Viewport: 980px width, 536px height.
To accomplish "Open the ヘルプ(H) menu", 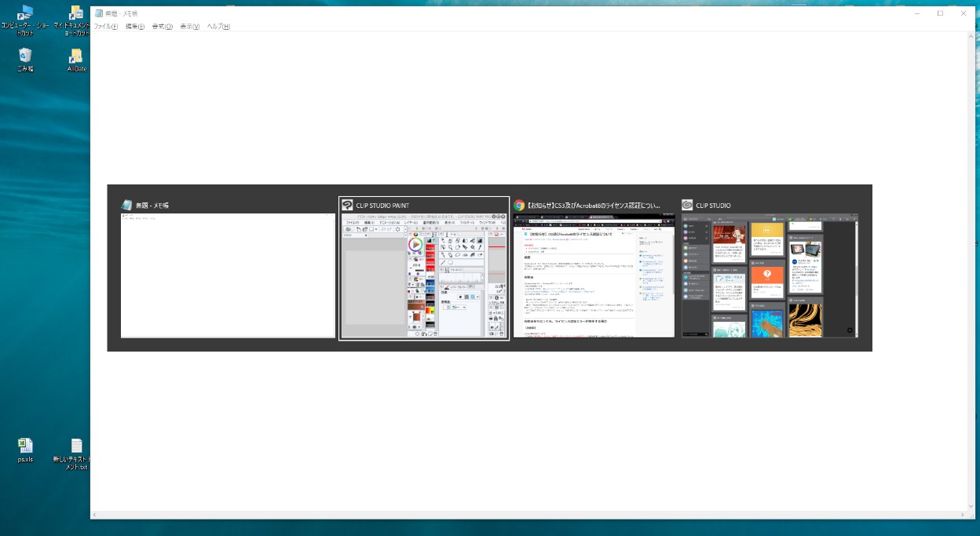I will (218, 27).
